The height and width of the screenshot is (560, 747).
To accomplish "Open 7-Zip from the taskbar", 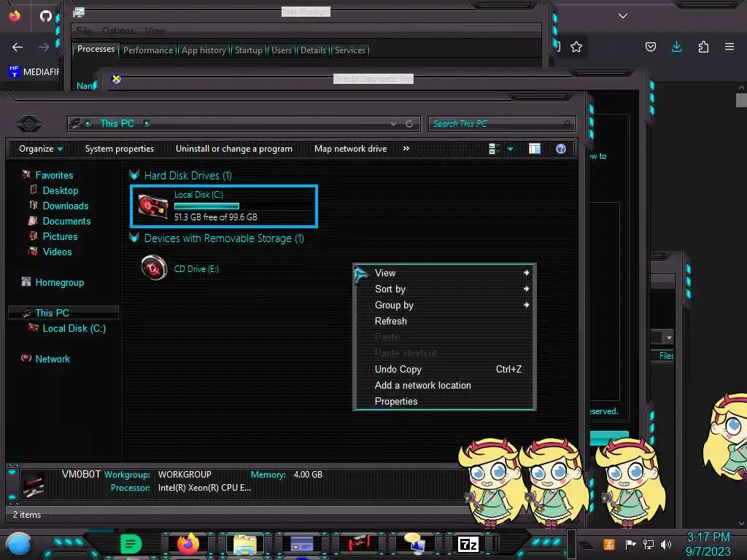I will pos(468,544).
